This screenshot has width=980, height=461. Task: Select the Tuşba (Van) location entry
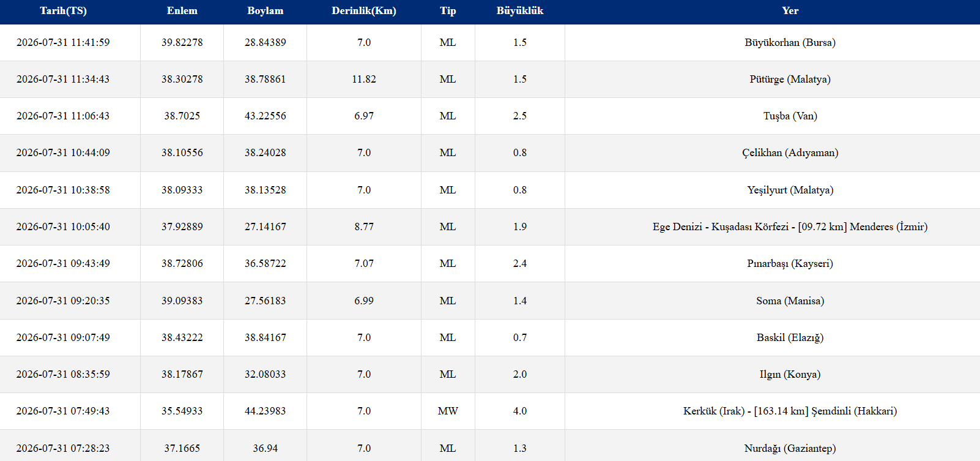[790, 116]
